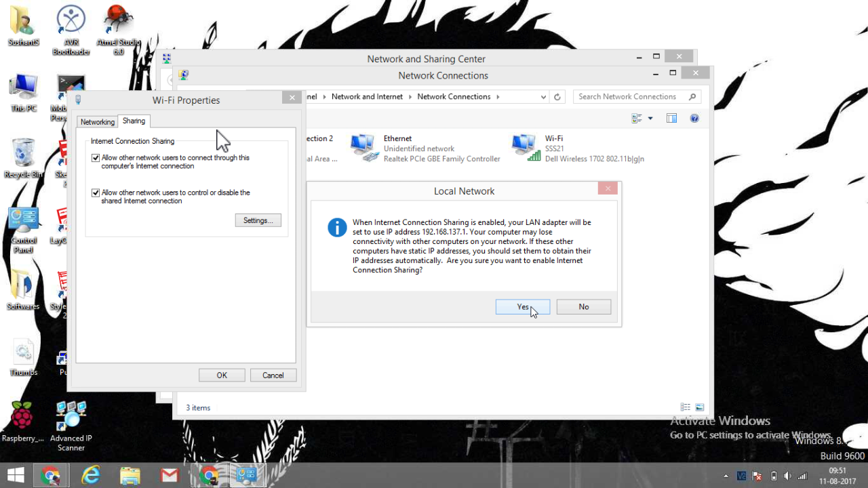Select the Softwares folder on desktop
Screen dimensions: 868x488
[24, 290]
